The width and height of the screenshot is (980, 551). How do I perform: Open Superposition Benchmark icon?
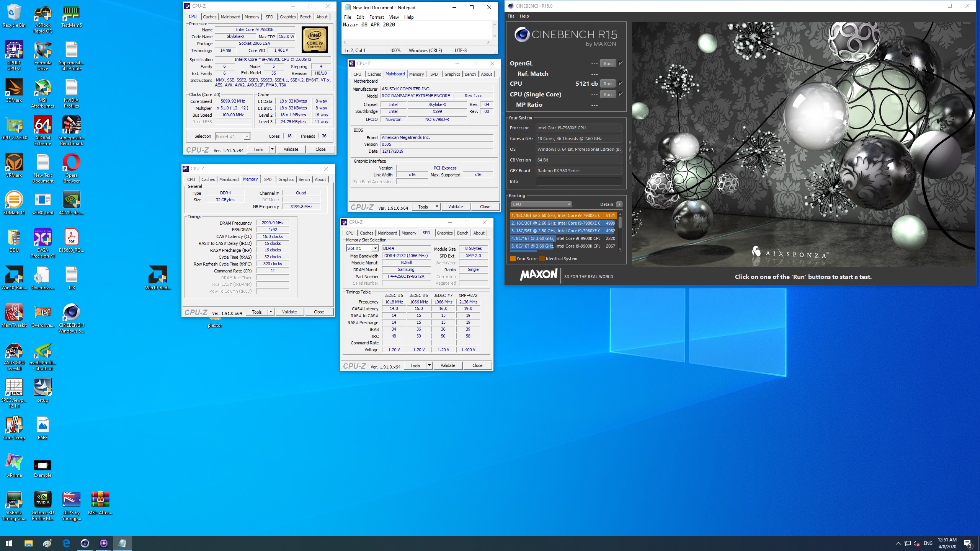pos(71,130)
